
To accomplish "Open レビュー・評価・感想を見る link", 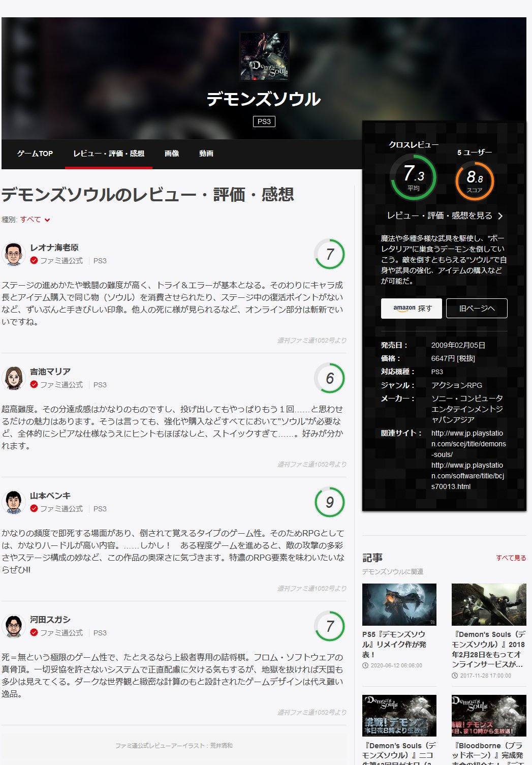I will (440, 216).
